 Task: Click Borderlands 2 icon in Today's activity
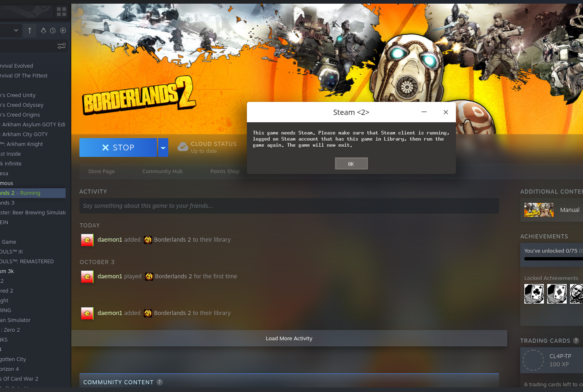click(148, 240)
